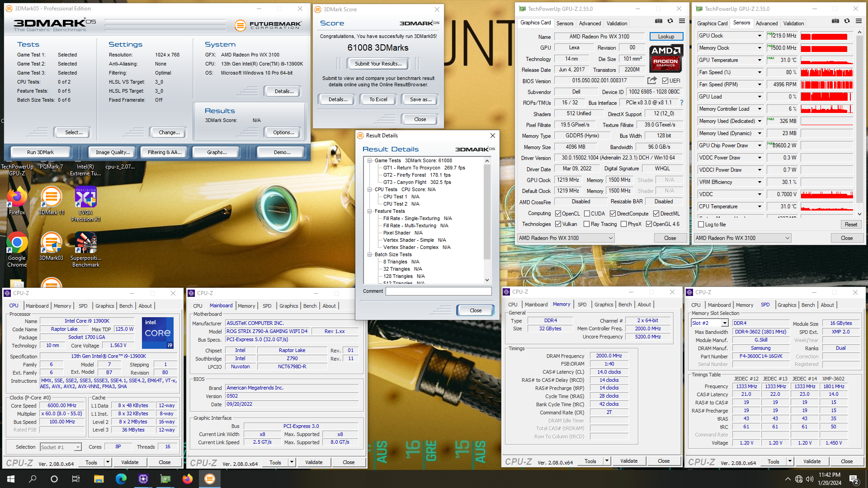Click Run 3DMark button
The image size is (868, 488).
coord(40,152)
